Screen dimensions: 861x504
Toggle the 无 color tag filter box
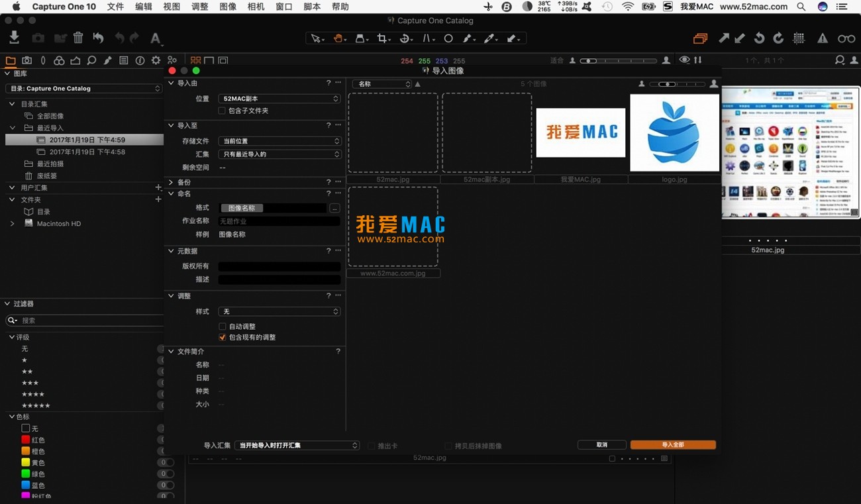(26, 428)
